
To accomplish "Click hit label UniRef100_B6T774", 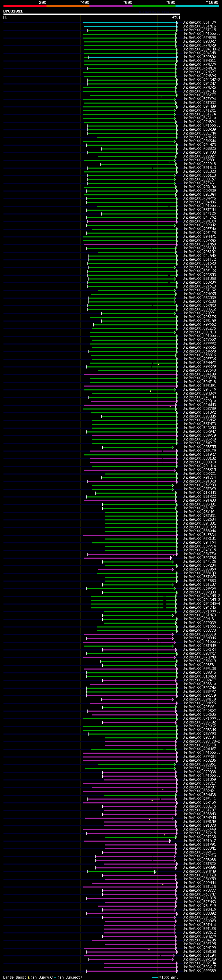I will (199, 114).
